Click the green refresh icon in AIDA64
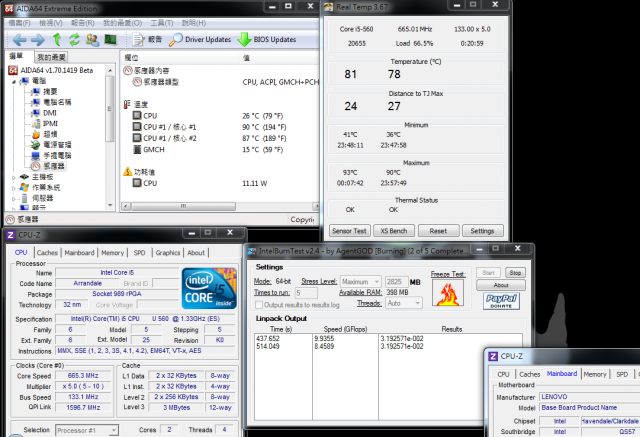 point(74,40)
